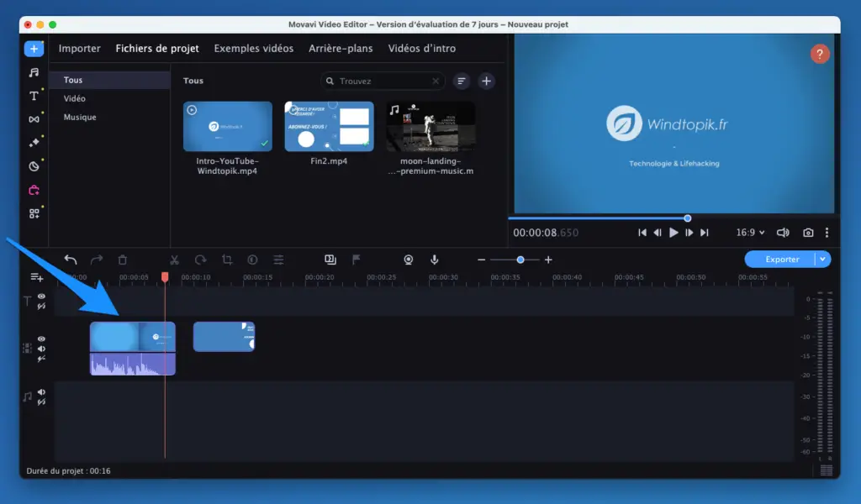This screenshot has height=504, width=861.
Task: Open the Effects panel sparkle icon
Action: 34,143
